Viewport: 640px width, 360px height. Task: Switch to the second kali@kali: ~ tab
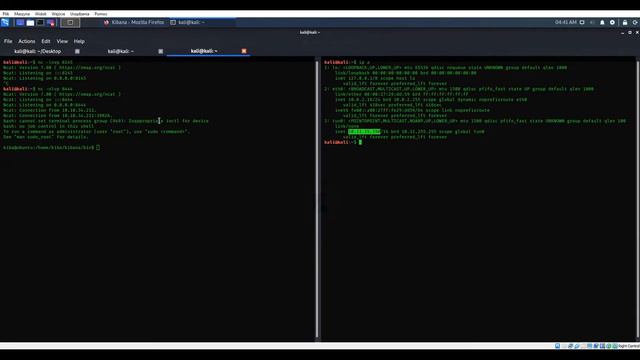click(x=121, y=51)
